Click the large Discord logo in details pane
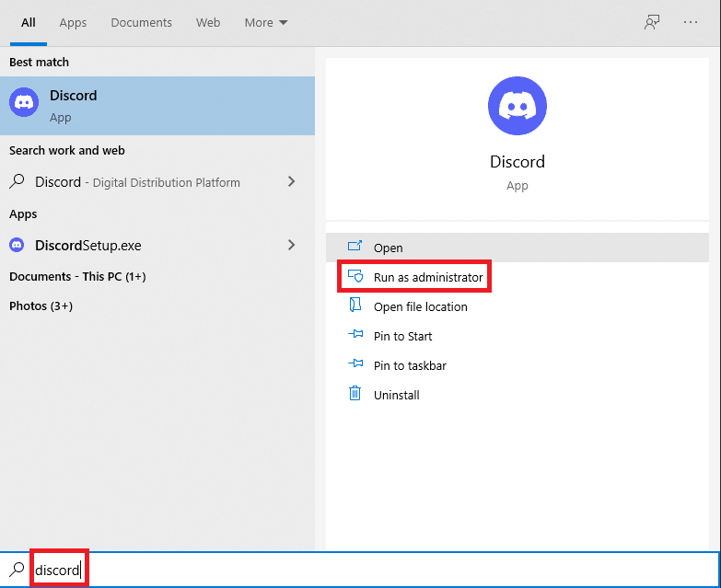Image resolution: width=721 pixels, height=588 pixels. pos(517,107)
